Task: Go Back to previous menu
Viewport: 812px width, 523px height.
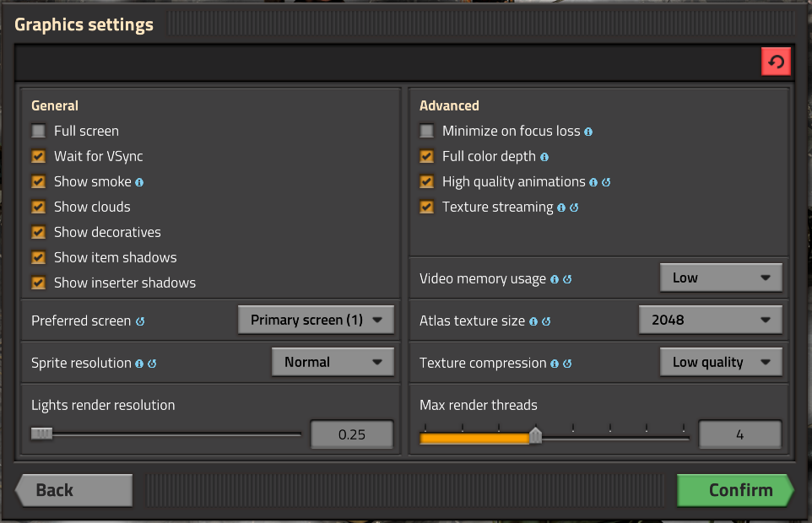Action: coord(73,490)
